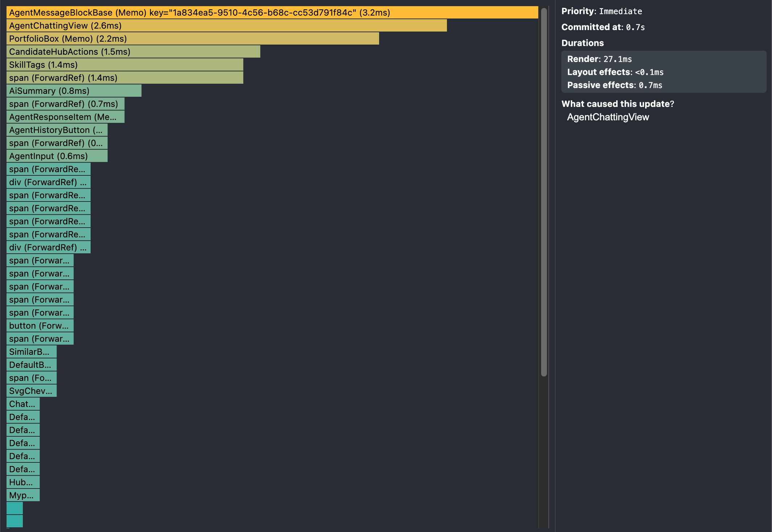
Task: Select the Chat... bar
Action: pos(23,404)
